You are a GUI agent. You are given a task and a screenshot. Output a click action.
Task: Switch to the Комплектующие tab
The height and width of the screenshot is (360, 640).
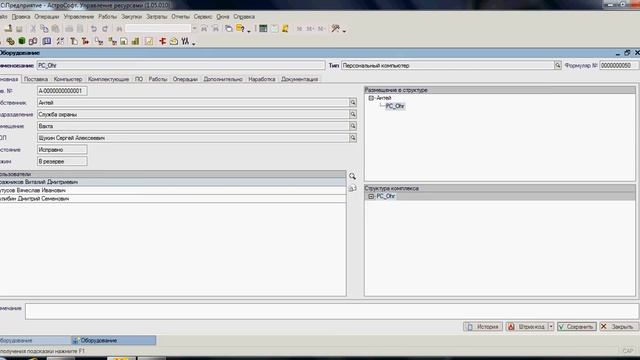(109, 79)
